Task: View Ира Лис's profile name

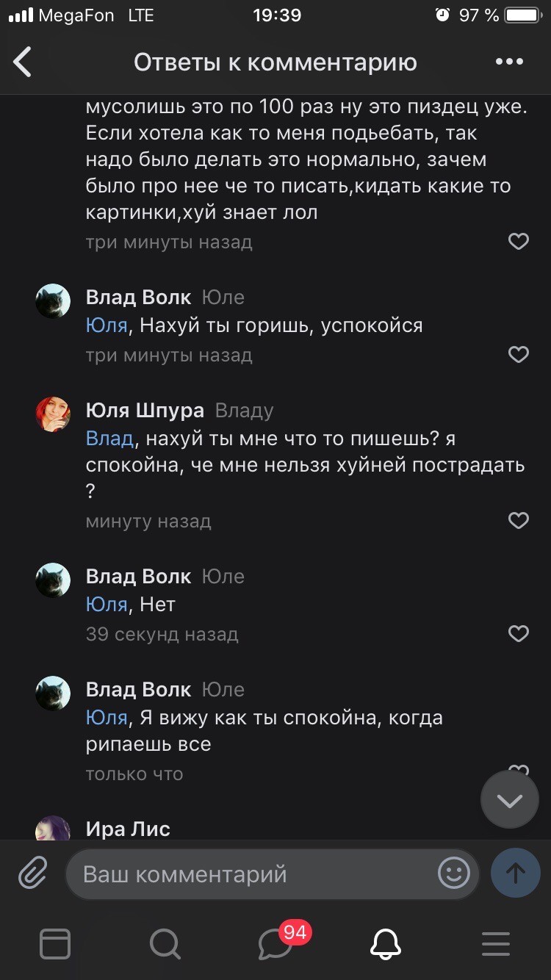Action: tap(127, 829)
